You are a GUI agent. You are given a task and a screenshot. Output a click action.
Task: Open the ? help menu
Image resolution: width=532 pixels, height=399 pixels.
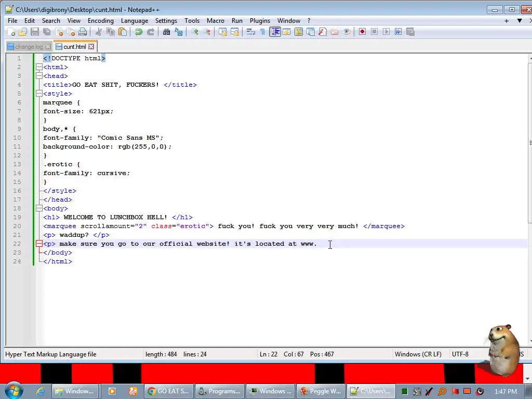click(309, 21)
